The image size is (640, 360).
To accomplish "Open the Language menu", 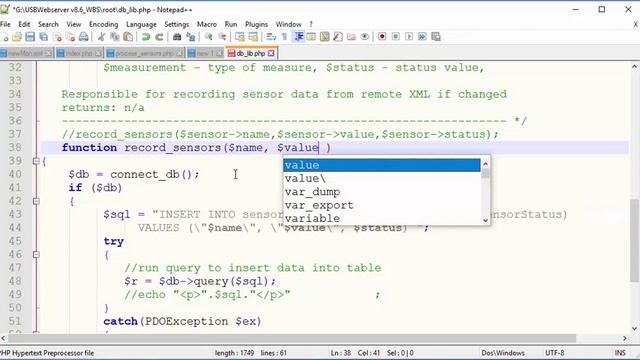I will tap(141, 24).
